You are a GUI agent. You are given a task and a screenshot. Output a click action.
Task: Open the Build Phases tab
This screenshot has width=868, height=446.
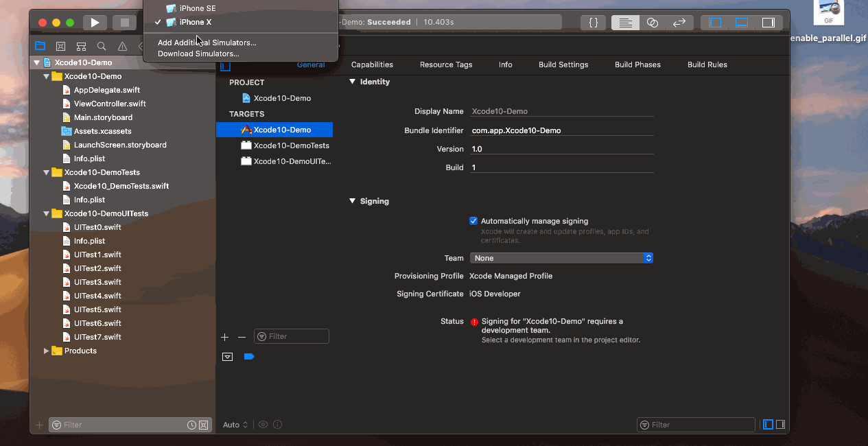(637, 64)
